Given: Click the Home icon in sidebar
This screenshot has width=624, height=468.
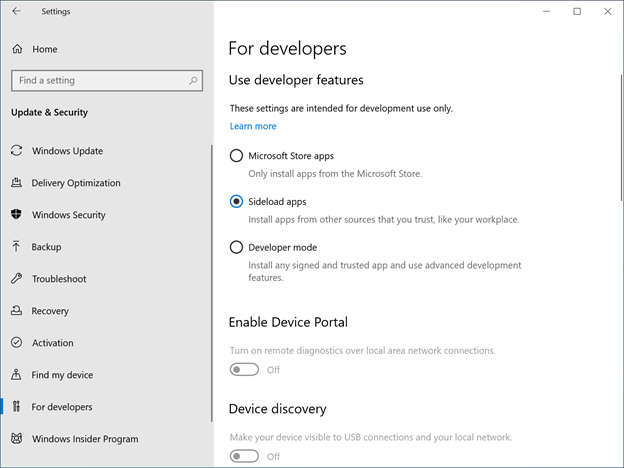Looking at the screenshot, I should pos(17,49).
